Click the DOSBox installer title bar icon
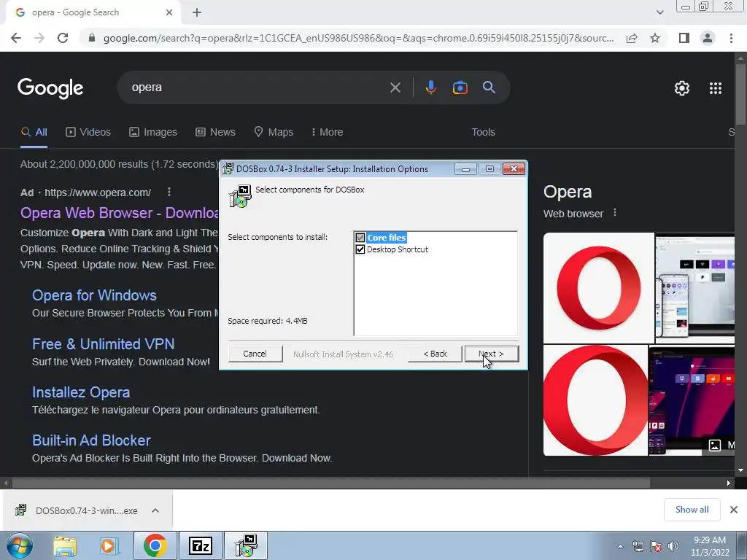Screen dimensions: 747x560 pyautogui.click(x=228, y=168)
